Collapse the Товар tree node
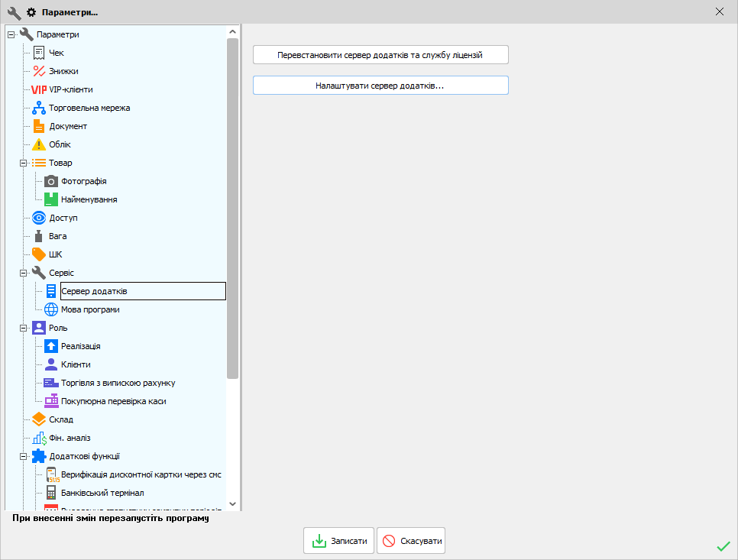Image resolution: width=738 pixels, height=560 pixels. tap(24, 163)
